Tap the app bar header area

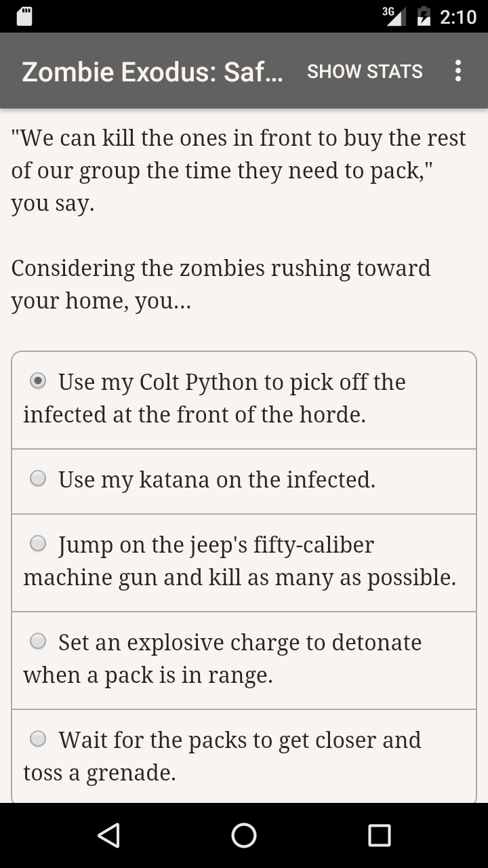244,71
